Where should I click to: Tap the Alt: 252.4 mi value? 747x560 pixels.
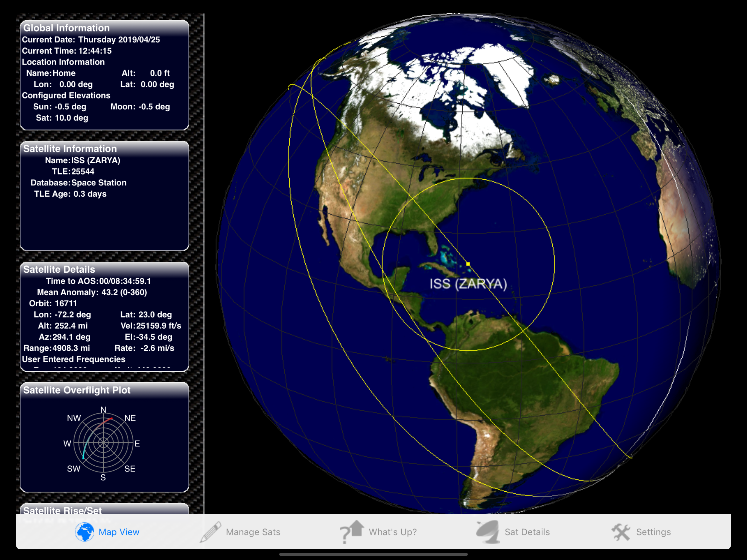click(63, 326)
